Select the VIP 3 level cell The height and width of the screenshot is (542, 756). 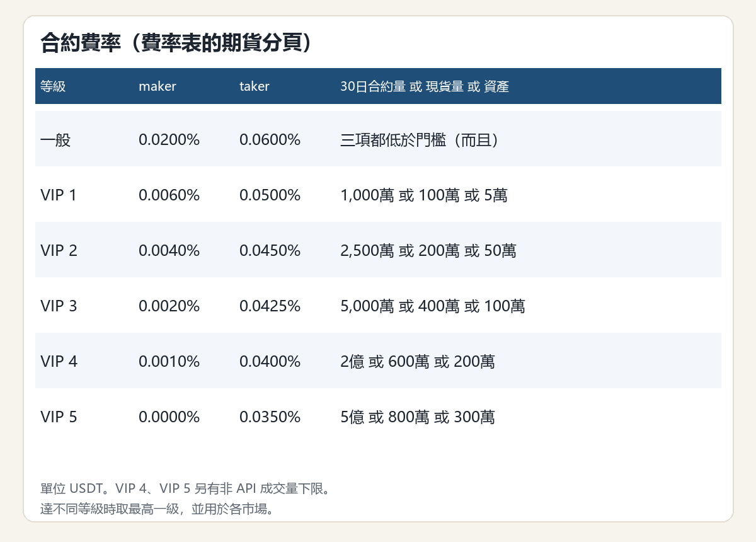[x=59, y=306]
